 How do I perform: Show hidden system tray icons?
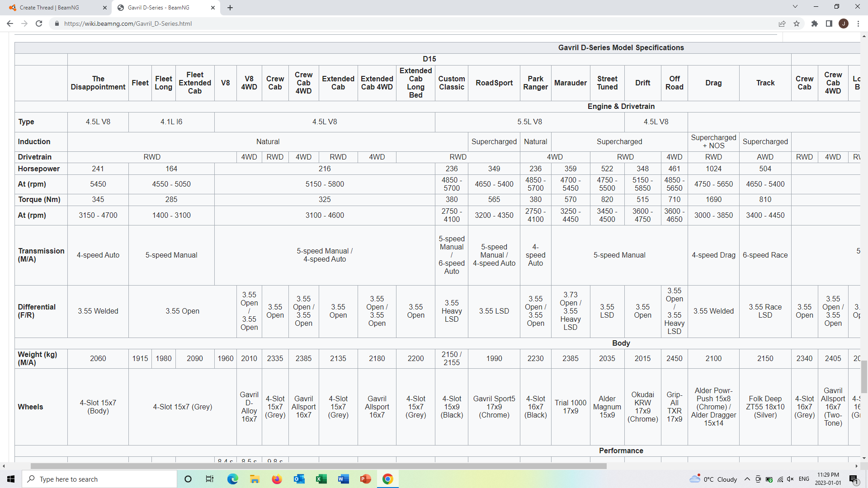[747, 479]
